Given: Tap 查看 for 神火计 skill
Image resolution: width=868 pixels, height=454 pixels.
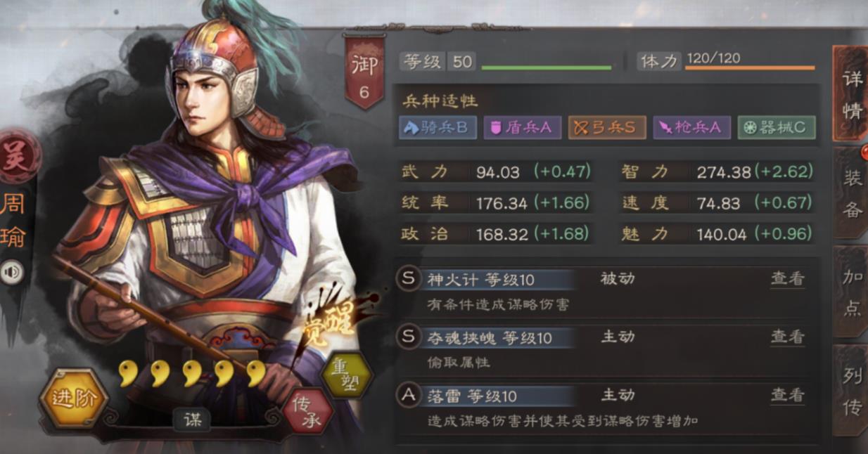Looking at the screenshot, I should click(787, 278).
